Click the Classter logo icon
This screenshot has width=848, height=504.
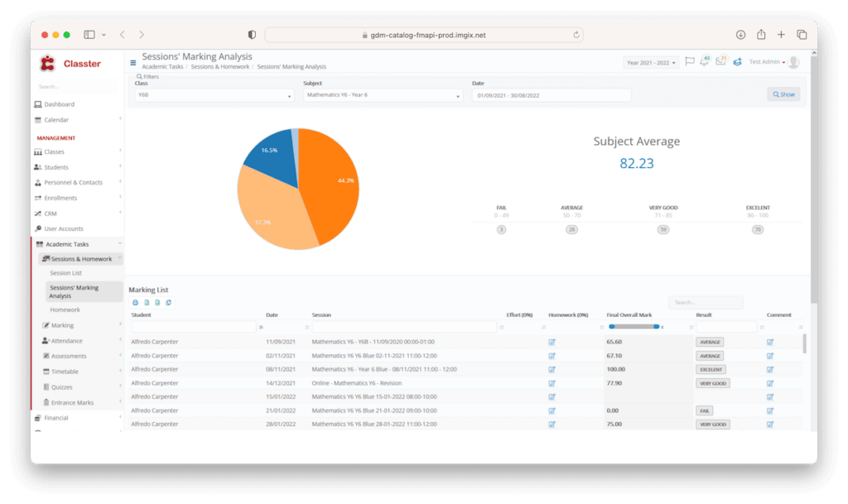(x=47, y=63)
